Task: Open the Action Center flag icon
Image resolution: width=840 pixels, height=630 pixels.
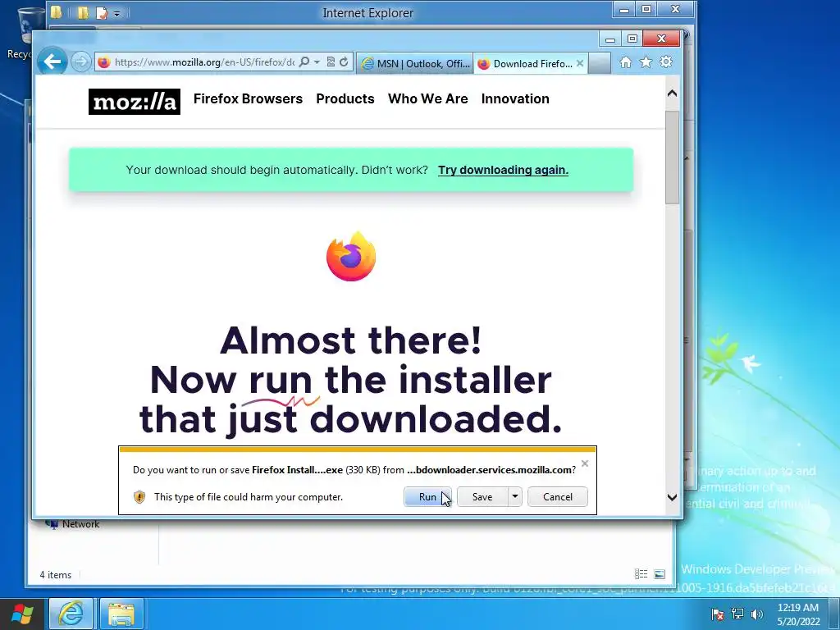Action: [x=717, y=614]
